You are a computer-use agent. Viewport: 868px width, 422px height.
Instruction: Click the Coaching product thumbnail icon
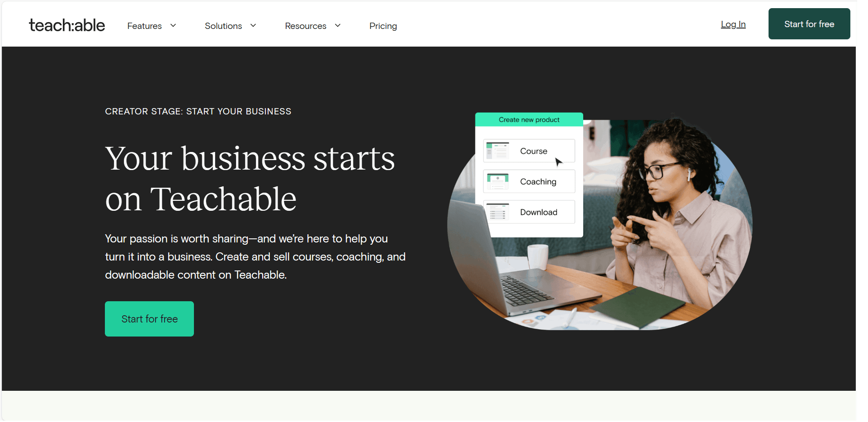[x=498, y=181]
